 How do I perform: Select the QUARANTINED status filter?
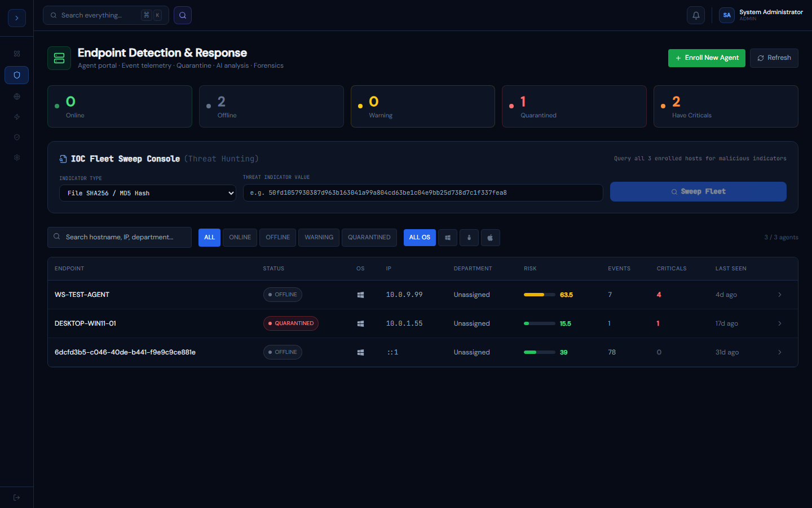coord(369,238)
